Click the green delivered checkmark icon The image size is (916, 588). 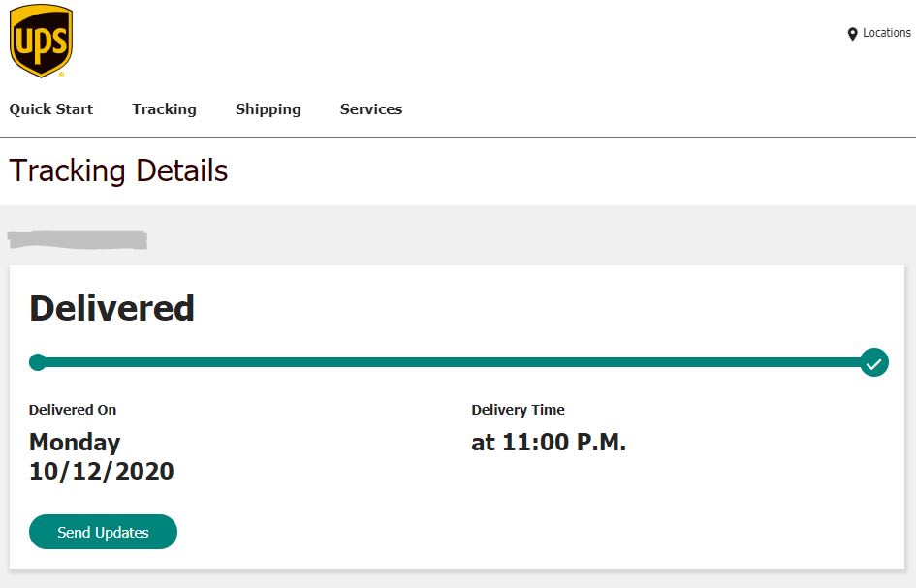pos(873,363)
